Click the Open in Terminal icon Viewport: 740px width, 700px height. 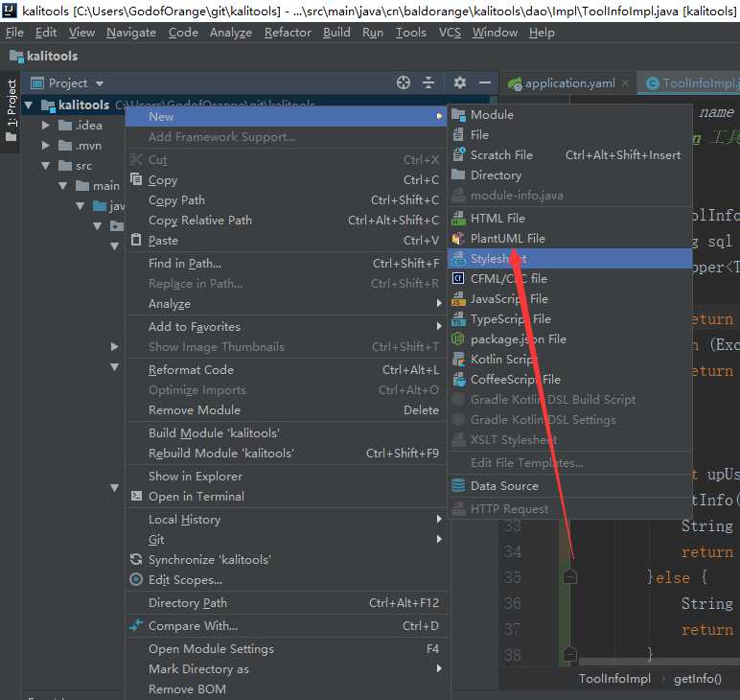tap(136, 496)
